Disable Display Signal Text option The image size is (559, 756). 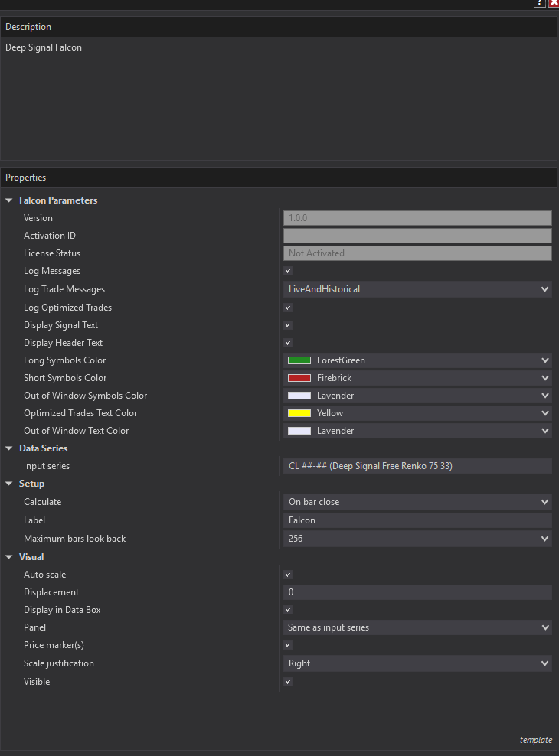click(288, 325)
